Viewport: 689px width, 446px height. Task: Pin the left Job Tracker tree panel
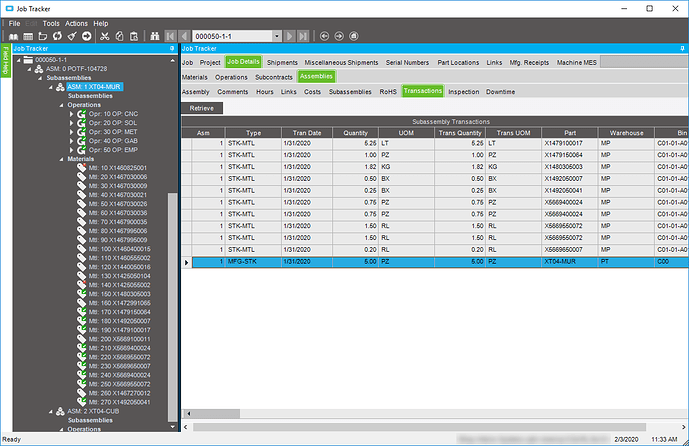tap(172, 49)
